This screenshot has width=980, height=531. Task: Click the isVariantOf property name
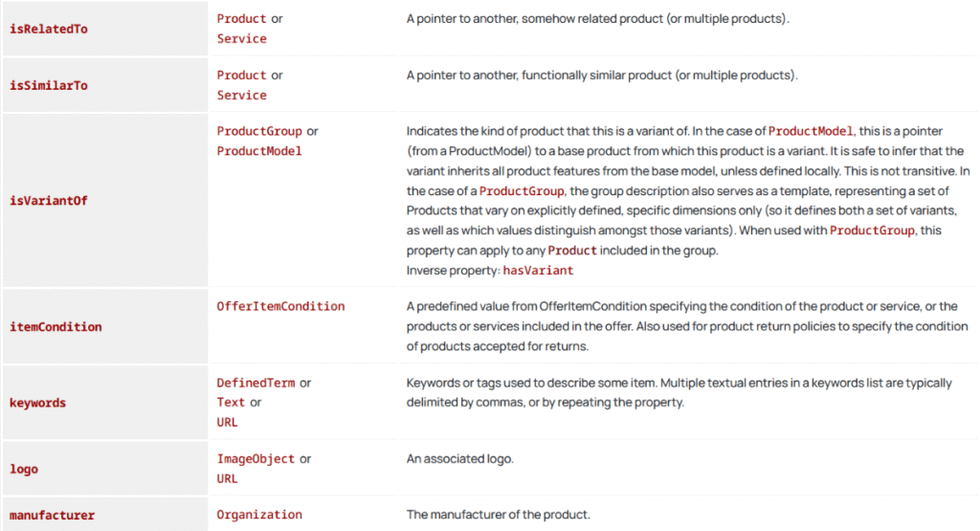pyautogui.click(x=49, y=201)
